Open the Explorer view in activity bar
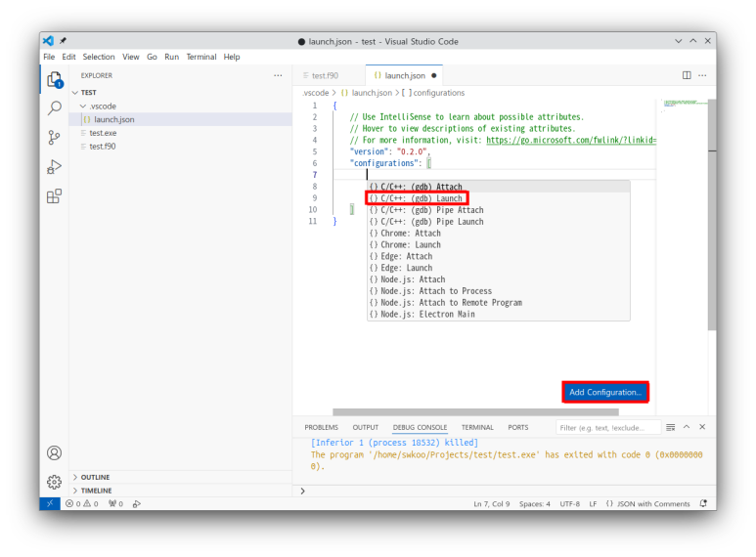 [x=55, y=80]
